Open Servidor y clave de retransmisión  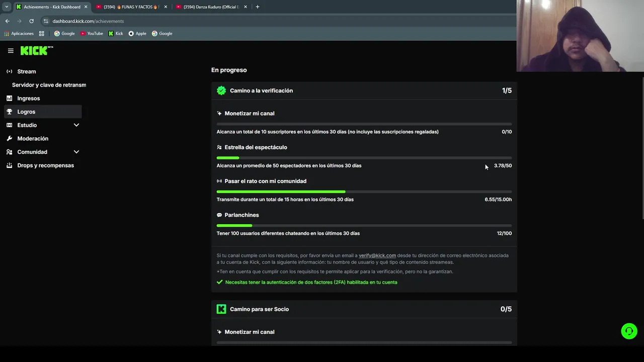tap(49, 85)
